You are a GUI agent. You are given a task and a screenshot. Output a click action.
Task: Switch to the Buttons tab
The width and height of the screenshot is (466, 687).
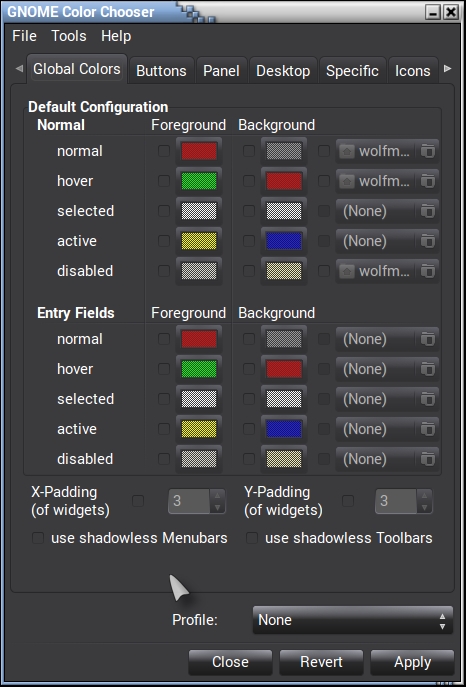click(161, 71)
